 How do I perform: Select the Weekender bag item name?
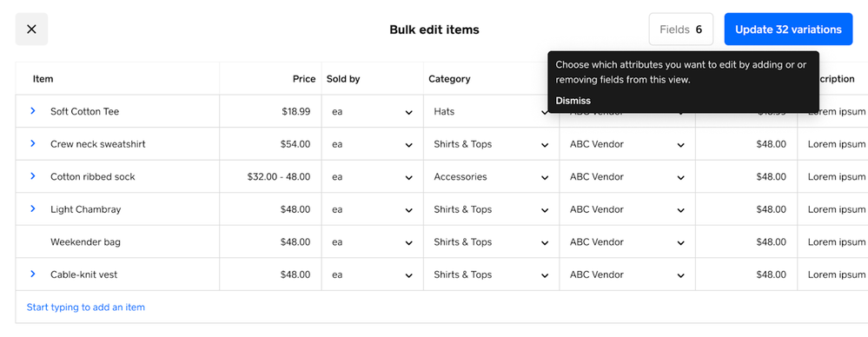coord(85,242)
